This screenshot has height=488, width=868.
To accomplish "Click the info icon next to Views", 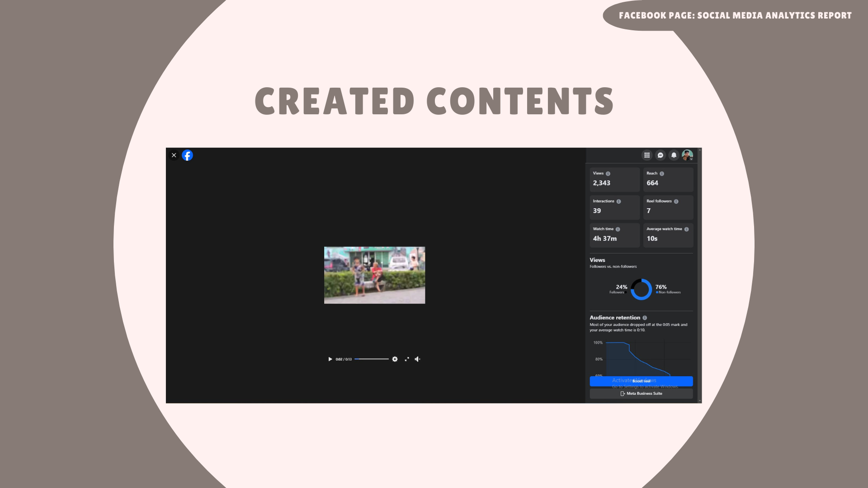I will 608,174.
